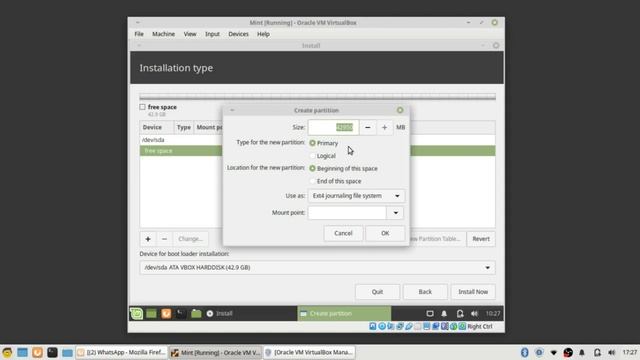Open notifications bell in the guest tray
The height and width of the screenshot is (360, 640).
pyautogui.click(x=444, y=313)
